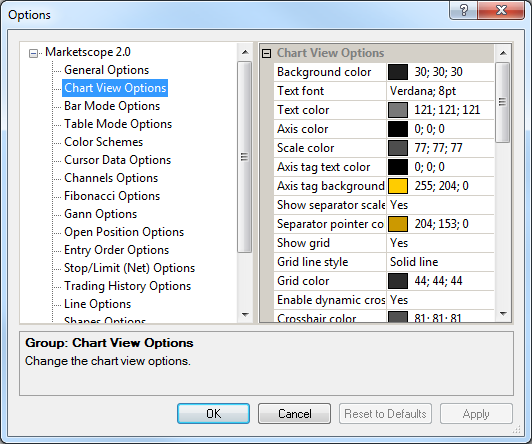This screenshot has width=532, height=444.
Task: Select Channels Options entry
Action: point(111,178)
